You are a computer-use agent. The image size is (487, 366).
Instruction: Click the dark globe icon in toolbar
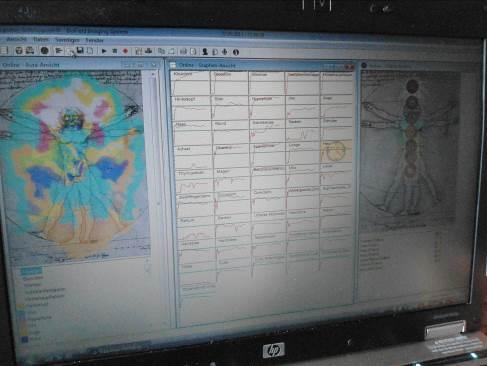(x=44, y=50)
